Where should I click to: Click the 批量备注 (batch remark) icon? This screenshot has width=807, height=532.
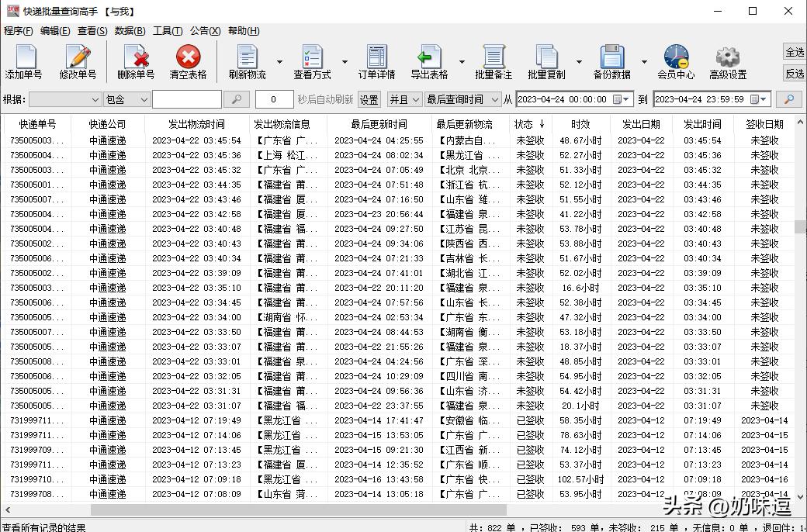coord(494,61)
